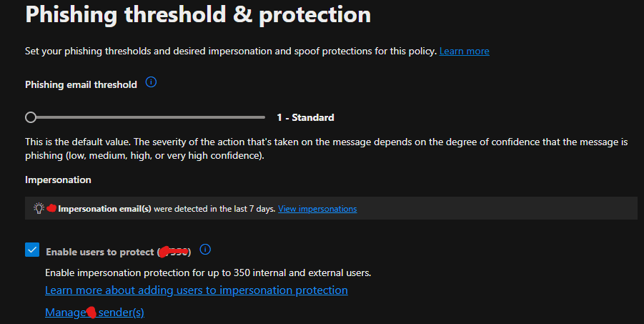Image resolution: width=644 pixels, height=324 pixels.
Task: Click the info icon beside Phishing email threshold
Action: 151,83
